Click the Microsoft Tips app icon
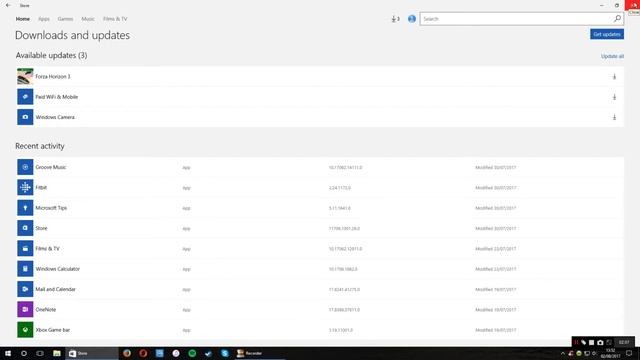The width and height of the screenshot is (640, 360). 25,208
